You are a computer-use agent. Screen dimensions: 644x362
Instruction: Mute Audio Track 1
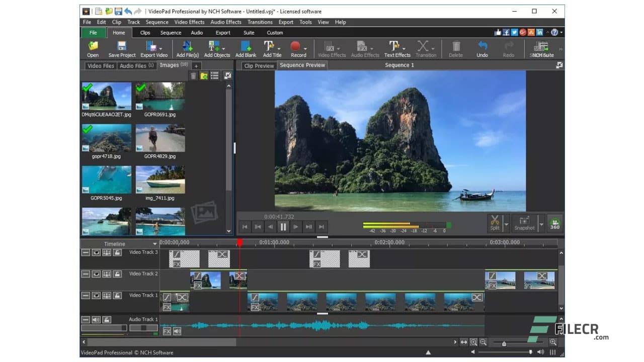pyautogui.click(x=96, y=319)
